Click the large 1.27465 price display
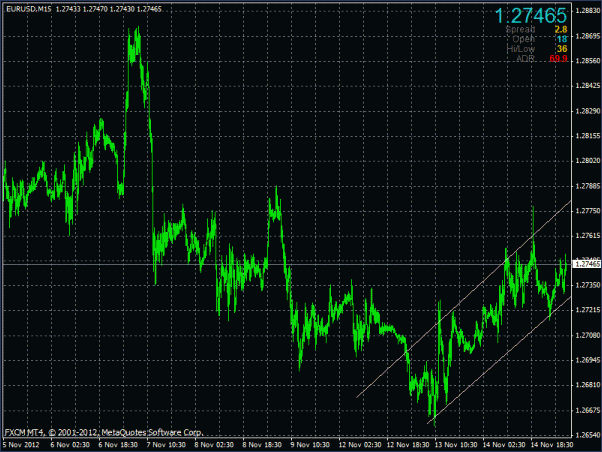The width and height of the screenshot is (602, 452). tap(531, 16)
